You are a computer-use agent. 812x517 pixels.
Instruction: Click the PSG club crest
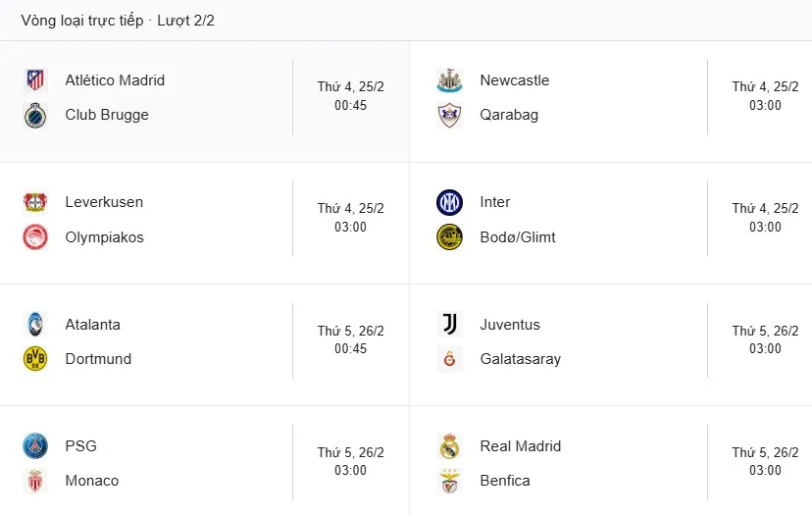35,446
